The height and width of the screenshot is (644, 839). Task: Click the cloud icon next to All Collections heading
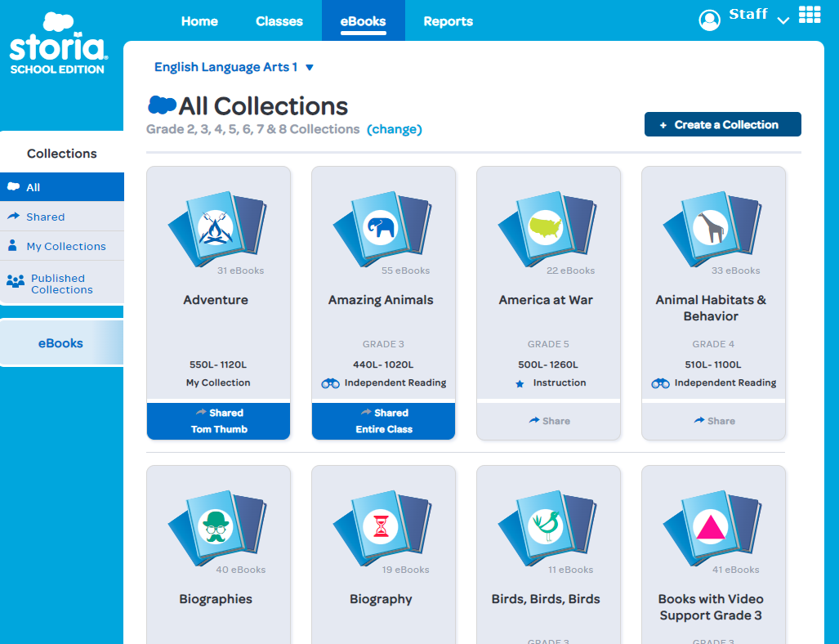pyautogui.click(x=162, y=105)
